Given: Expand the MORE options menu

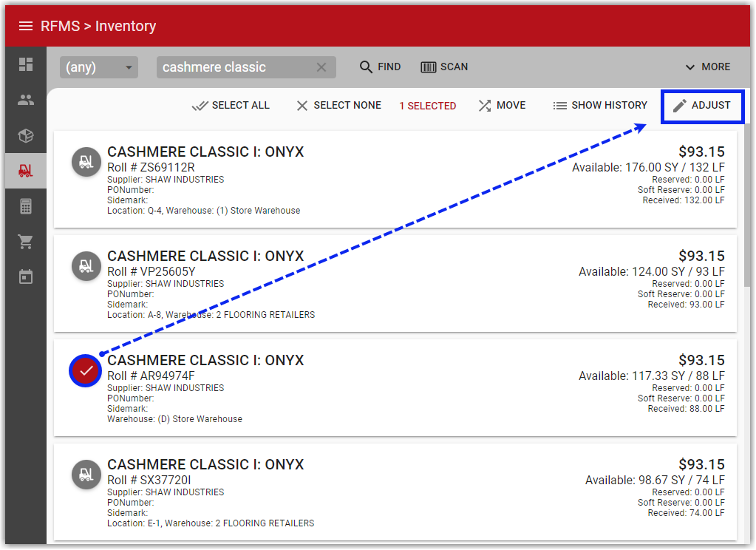Looking at the screenshot, I should 708,67.
